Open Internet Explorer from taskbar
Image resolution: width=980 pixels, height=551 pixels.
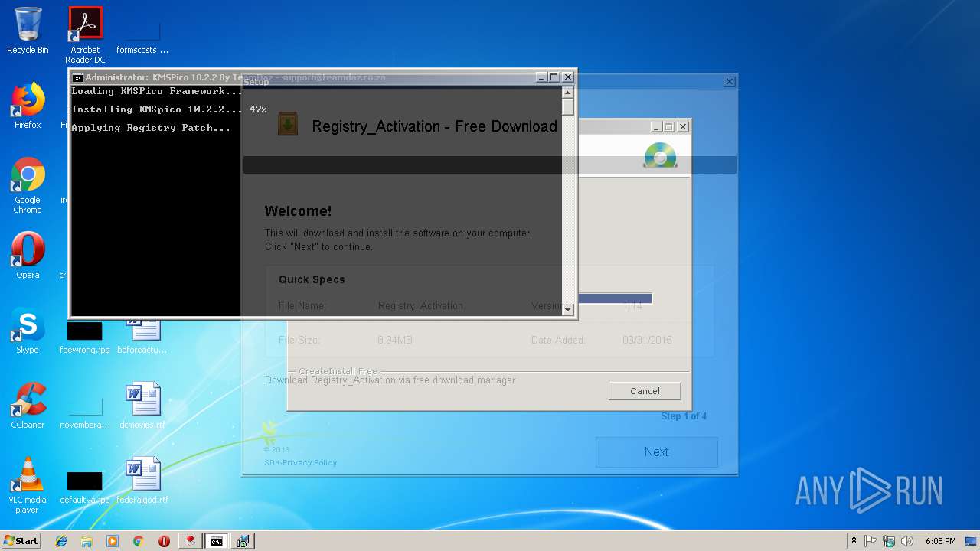coord(61,541)
